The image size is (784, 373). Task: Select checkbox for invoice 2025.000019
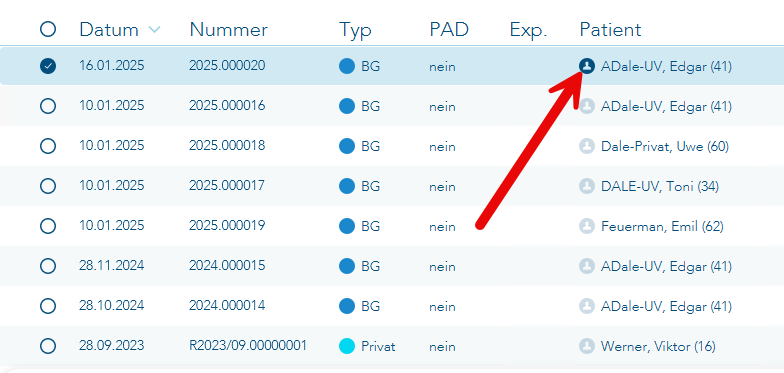[48, 226]
